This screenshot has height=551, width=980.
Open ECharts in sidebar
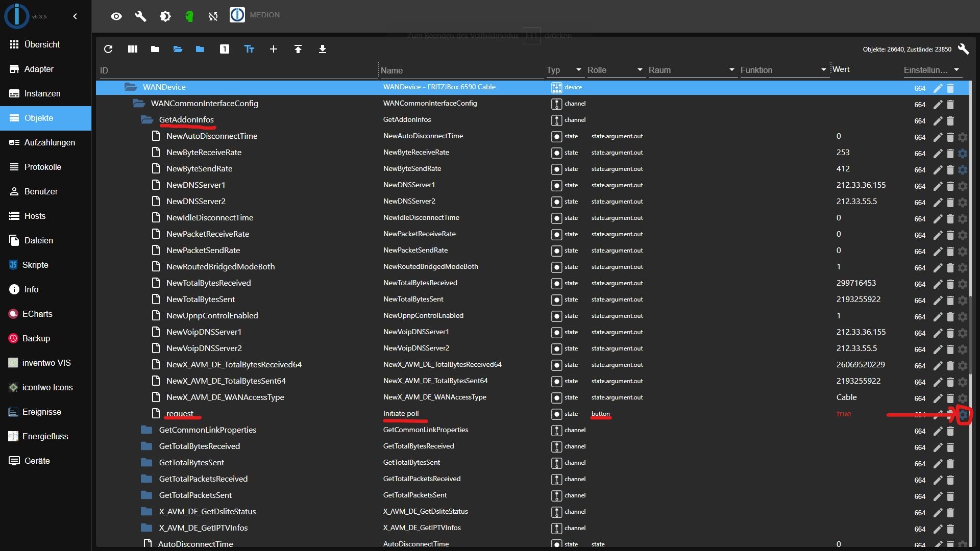click(x=46, y=314)
